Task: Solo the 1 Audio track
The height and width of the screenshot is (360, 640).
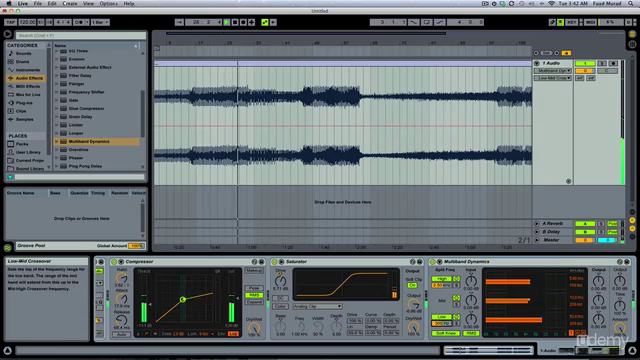Action: coord(602,63)
